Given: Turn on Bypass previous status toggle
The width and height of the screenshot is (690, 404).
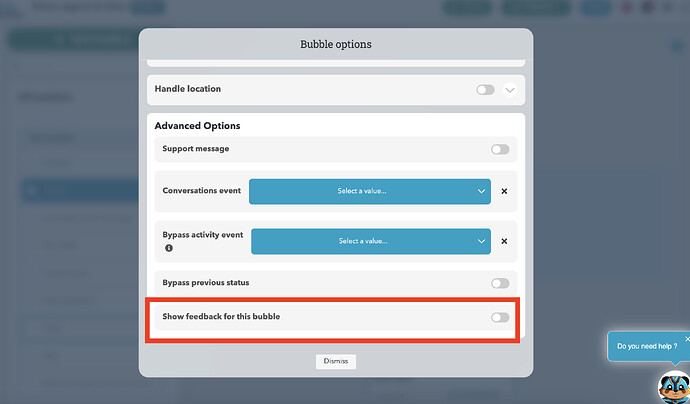Looking at the screenshot, I should (499, 284).
